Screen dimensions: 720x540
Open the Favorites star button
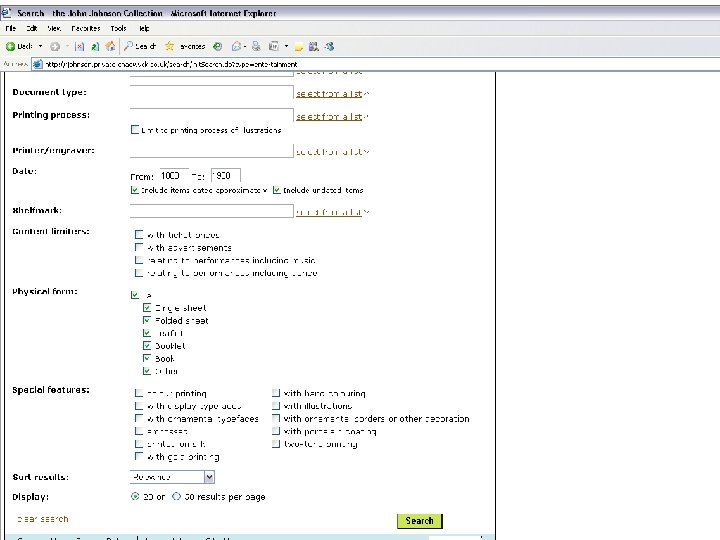pyautogui.click(x=185, y=46)
